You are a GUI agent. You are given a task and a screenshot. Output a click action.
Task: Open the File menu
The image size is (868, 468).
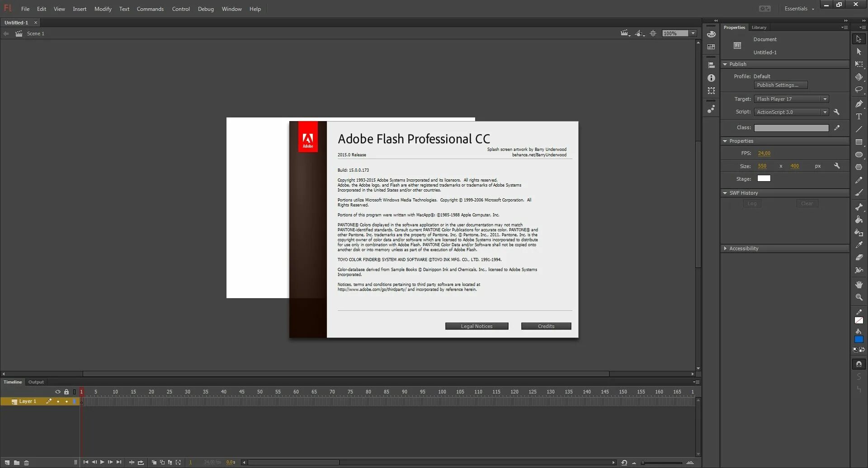(25, 9)
